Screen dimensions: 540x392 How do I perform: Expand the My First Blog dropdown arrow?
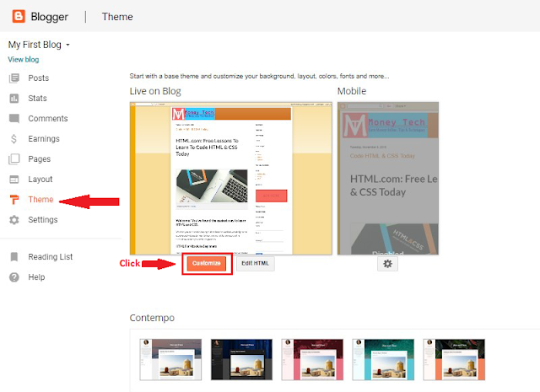(x=67, y=45)
